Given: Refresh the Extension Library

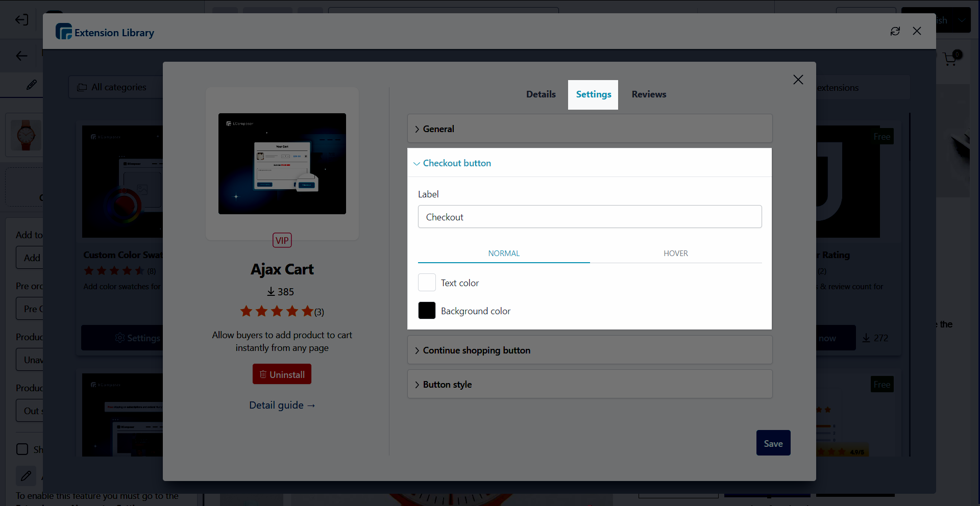Looking at the screenshot, I should point(895,31).
